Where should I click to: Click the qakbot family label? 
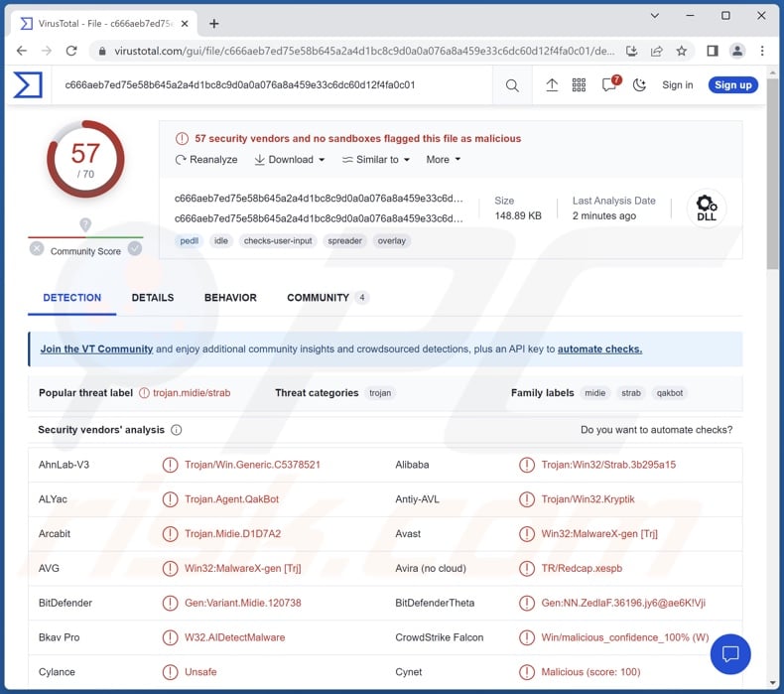click(x=670, y=393)
